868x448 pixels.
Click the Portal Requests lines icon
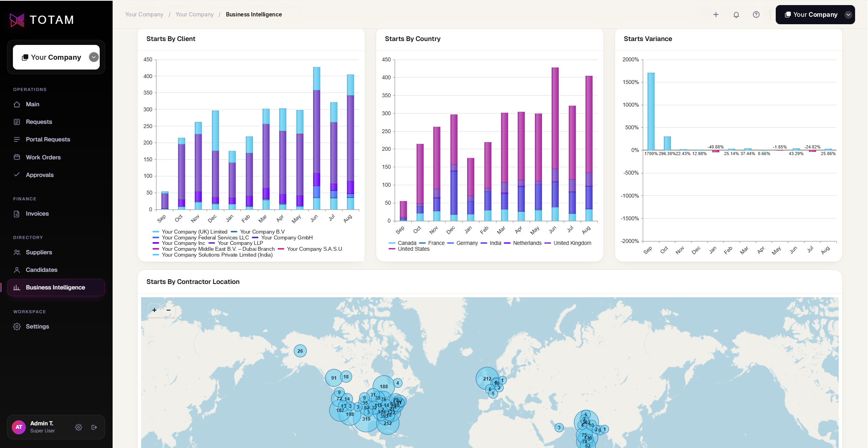[x=17, y=139]
